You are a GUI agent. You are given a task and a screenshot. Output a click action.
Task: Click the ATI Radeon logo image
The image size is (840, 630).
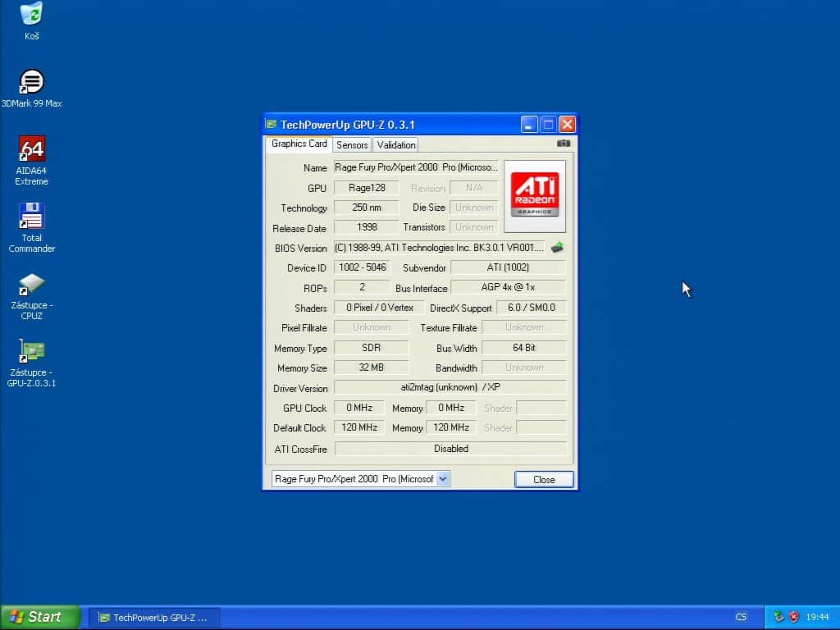click(535, 196)
